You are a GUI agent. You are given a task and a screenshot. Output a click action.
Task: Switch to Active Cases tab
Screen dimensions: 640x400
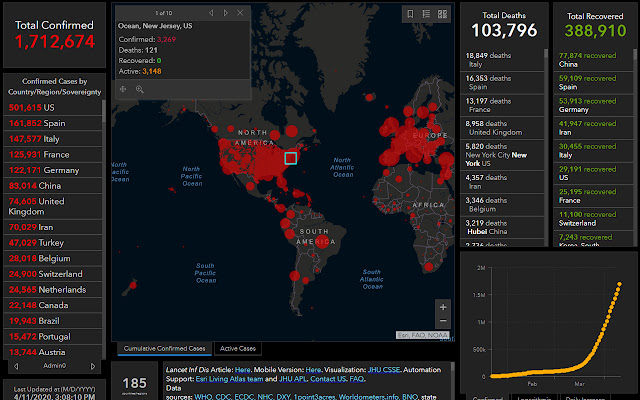click(x=237, y=349)
